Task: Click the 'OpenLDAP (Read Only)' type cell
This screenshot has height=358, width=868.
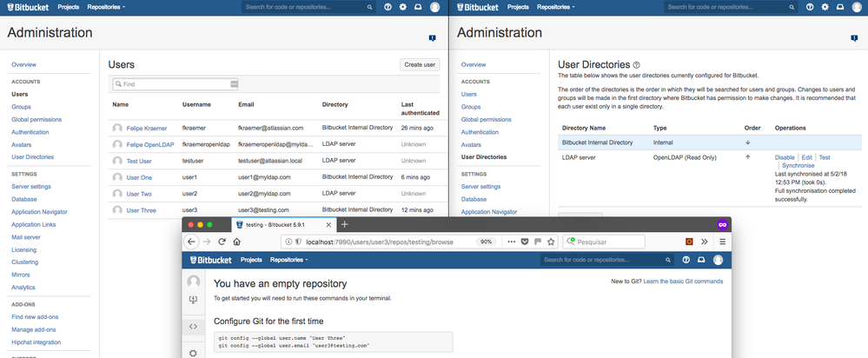Action: [x=685, y=157]
